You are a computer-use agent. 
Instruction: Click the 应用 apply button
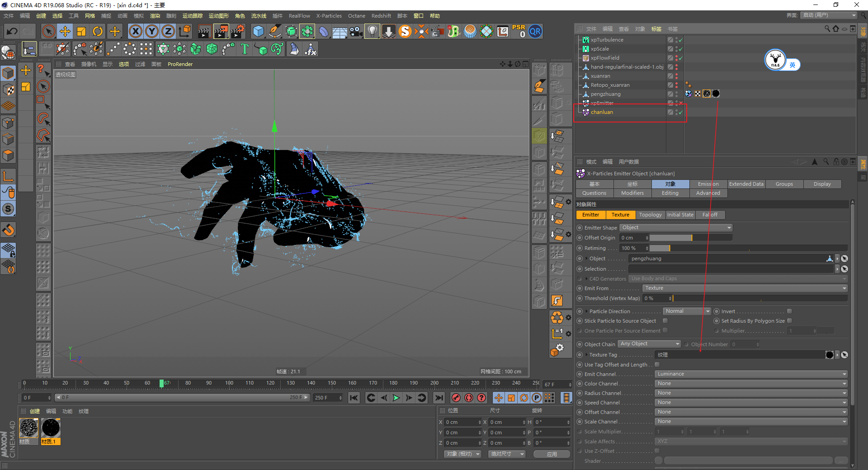[552, 454]
